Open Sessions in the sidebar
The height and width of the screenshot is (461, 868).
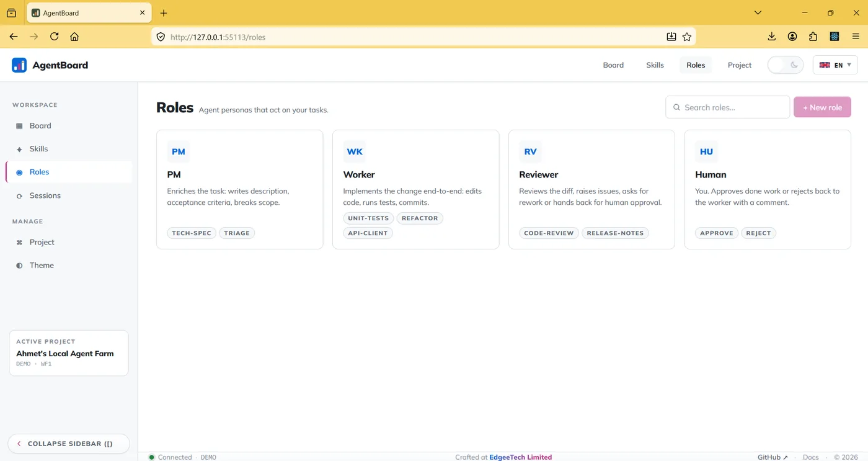(x=69, y=195)
